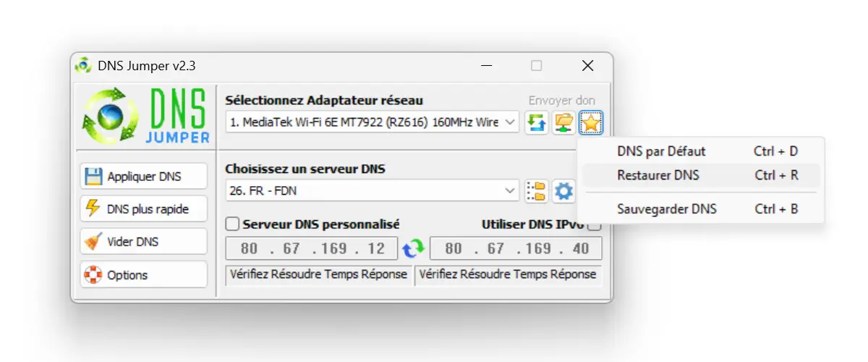Run DNS plus rapide test
The image size is (868, 362).
(x=144, y=209)
